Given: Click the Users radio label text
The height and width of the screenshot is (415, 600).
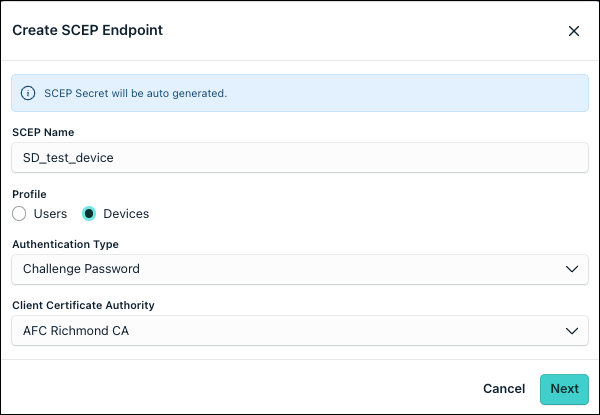Looking at the screenshot, I should point(50,213).
